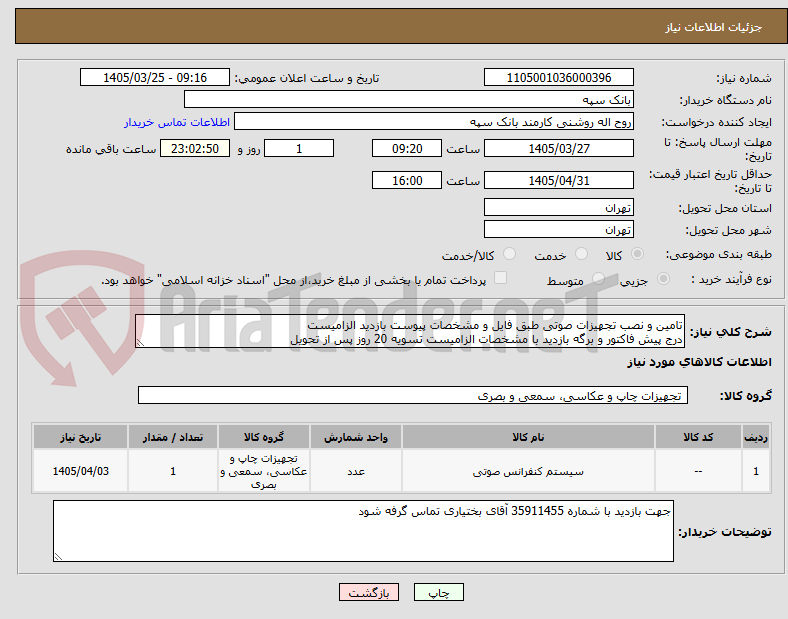Click the response deadline date 1405/03/27
788x619 pixels.
pos(559,149)
